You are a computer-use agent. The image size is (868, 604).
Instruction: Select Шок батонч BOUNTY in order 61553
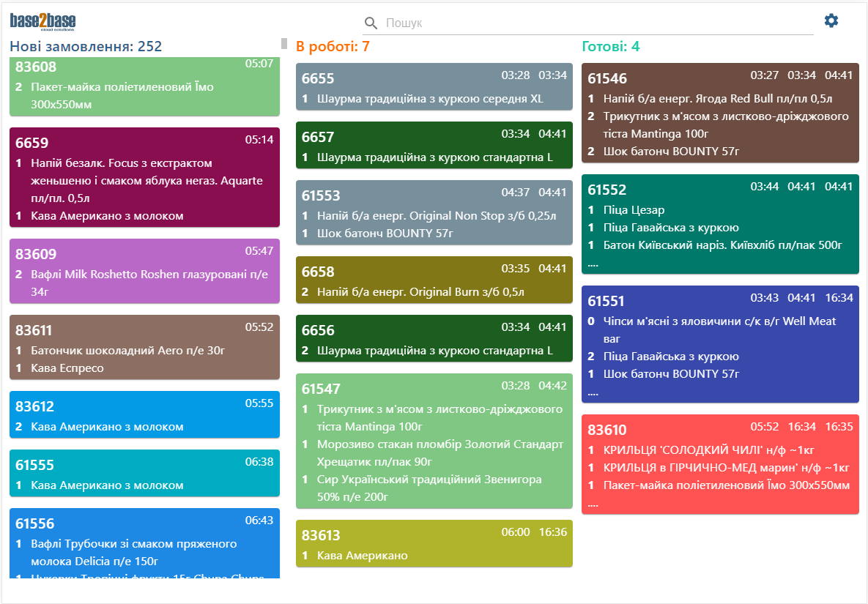385,234
